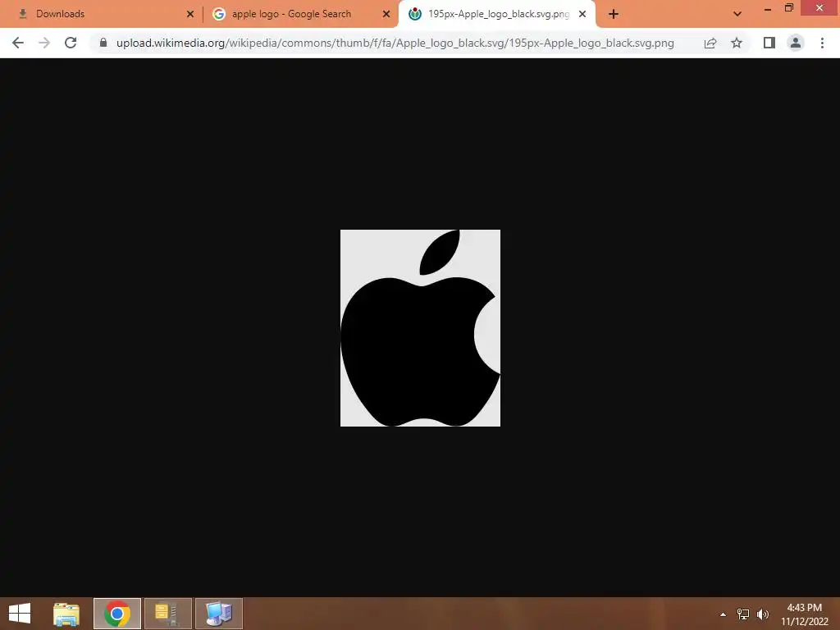This screenshot has height=630, width=840.
Task: Open the archive manager taskbar icon
Action: (x=167, y=614)
